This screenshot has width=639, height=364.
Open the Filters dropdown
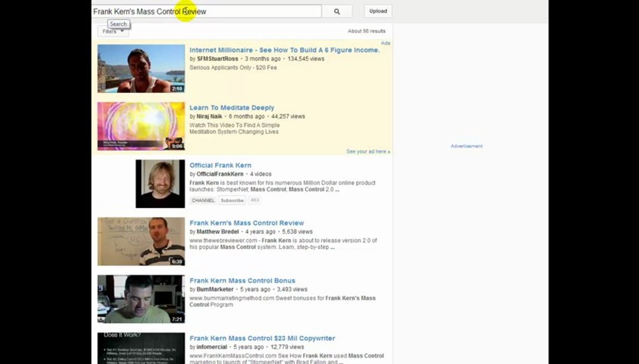click(113, 31)
